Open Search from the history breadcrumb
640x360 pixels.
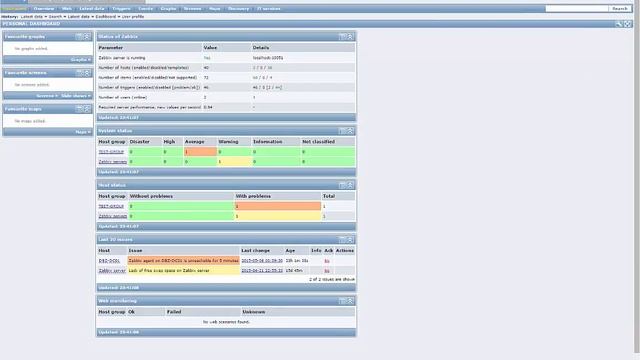[55, 17]
